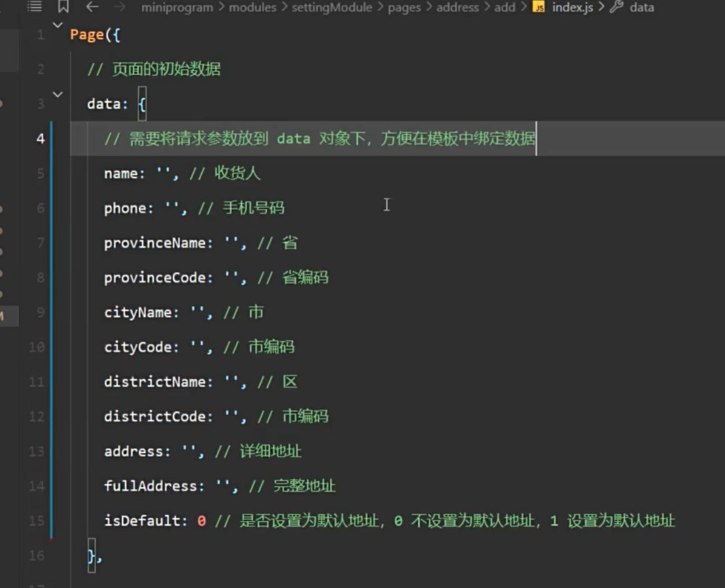Viewport: 725px width, 588px height.
Task: Click line number 15 in the gutter
Action: [36, 520]
